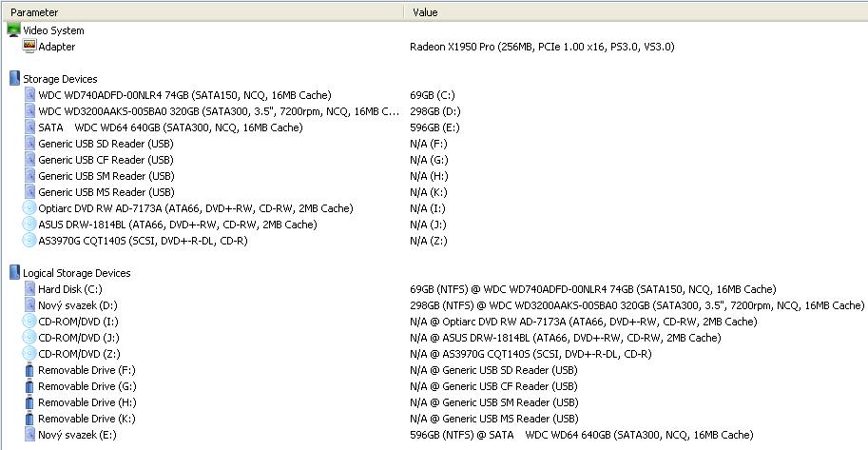Image resolution: width=868 pixels, height=450 pixels.
Task: Click the Adapter graphics card icon
Action: tap(29, 47)
